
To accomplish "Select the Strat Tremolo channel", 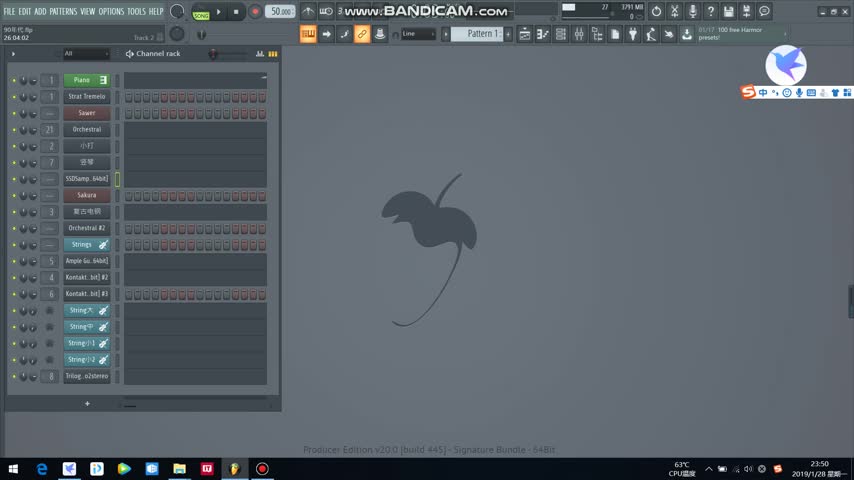I will point(87,96).
